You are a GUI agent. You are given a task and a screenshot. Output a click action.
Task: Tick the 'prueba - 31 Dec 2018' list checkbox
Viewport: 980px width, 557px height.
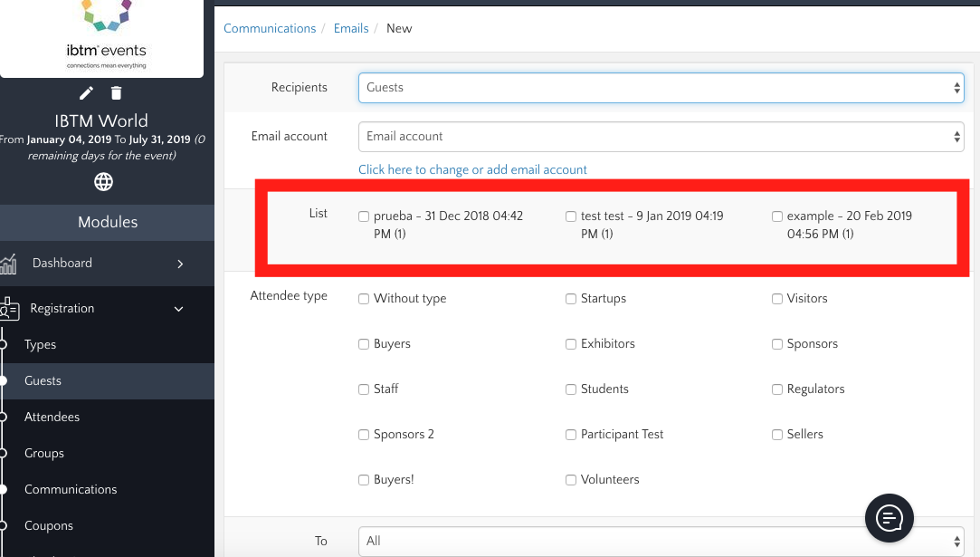(x=364, y=216)
